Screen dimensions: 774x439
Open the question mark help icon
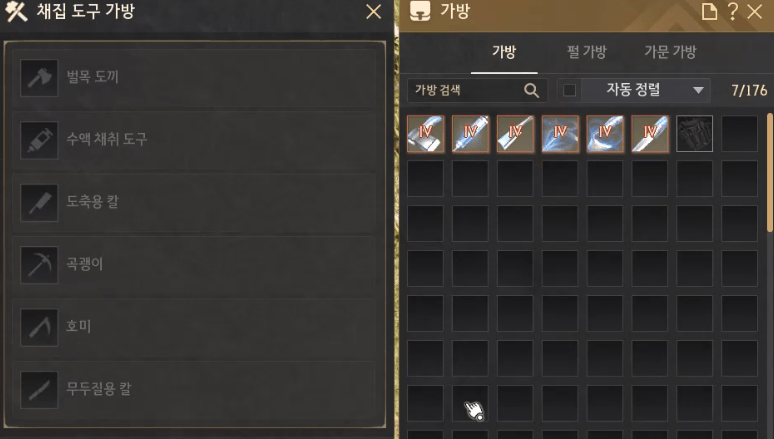pos(733,11)
